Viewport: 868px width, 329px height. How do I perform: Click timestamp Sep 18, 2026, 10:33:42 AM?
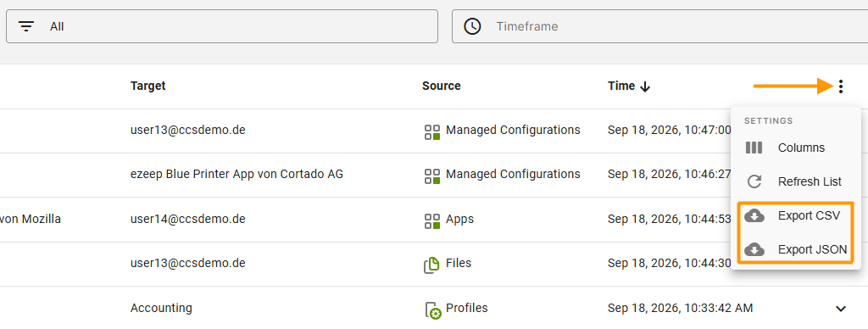pos(680,308)
